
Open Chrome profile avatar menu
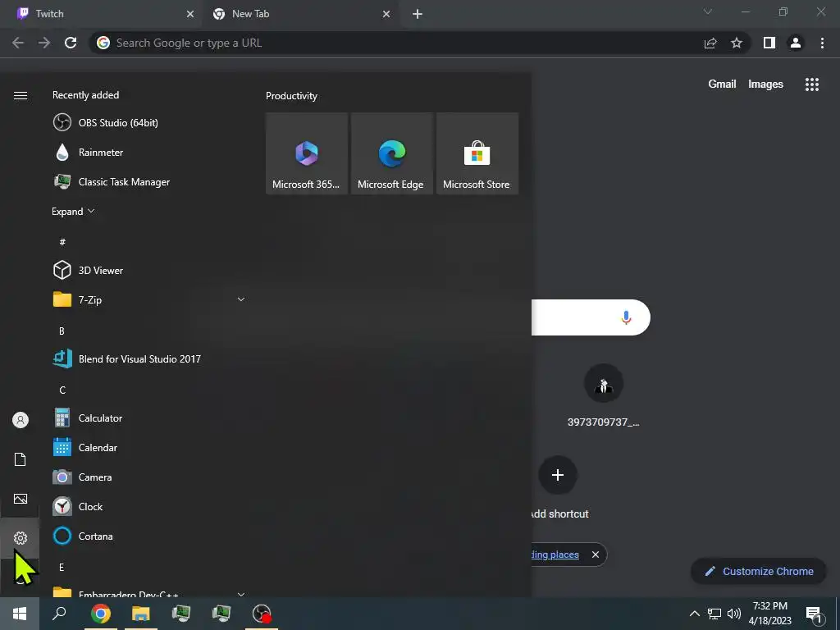click(796, 43)
